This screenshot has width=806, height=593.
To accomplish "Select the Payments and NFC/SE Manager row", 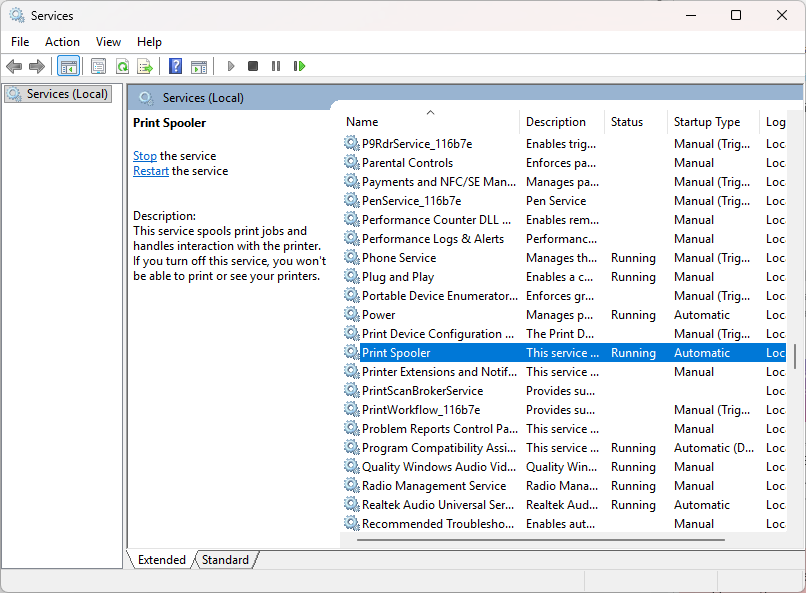I will [x=563, y=181].
